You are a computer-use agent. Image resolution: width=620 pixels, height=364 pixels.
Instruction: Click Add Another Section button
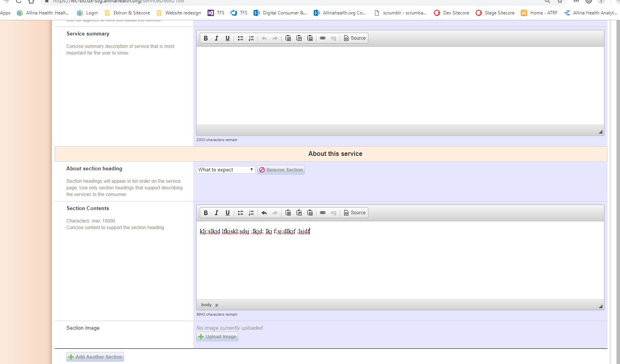pos(95,357)
